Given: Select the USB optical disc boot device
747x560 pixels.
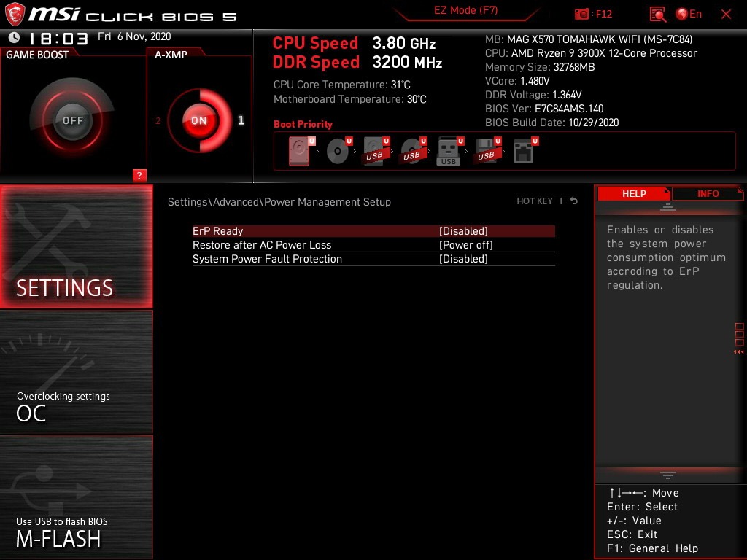Looking at the screenshot, I should tap(413, 151).
